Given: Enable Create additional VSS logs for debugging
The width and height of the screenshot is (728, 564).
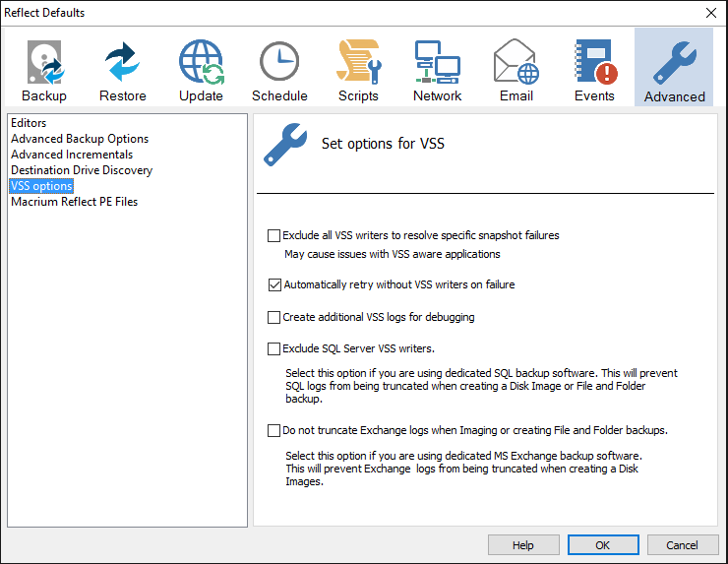Looking at the screenshot, I should pos(274,318).
